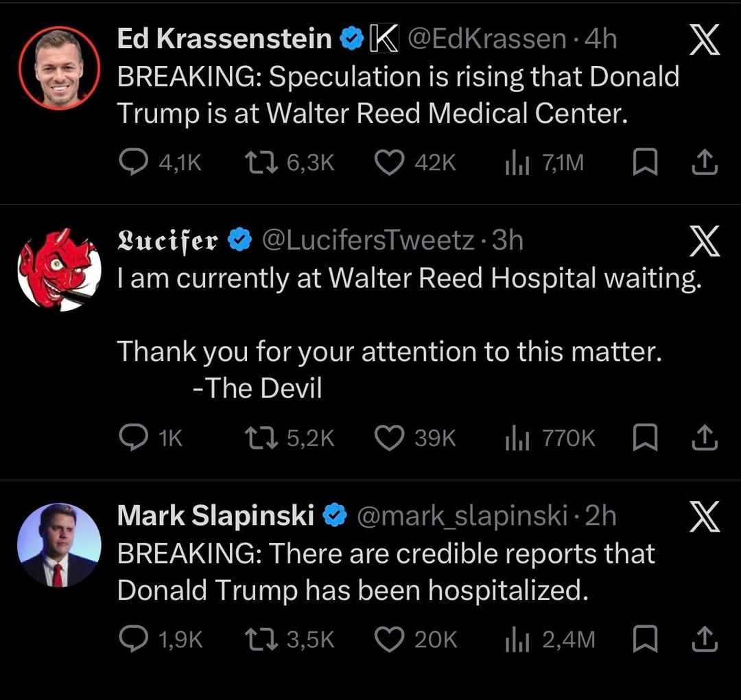Retweet Ed Krassenstein's breaking post

click(x=259, y=163)
